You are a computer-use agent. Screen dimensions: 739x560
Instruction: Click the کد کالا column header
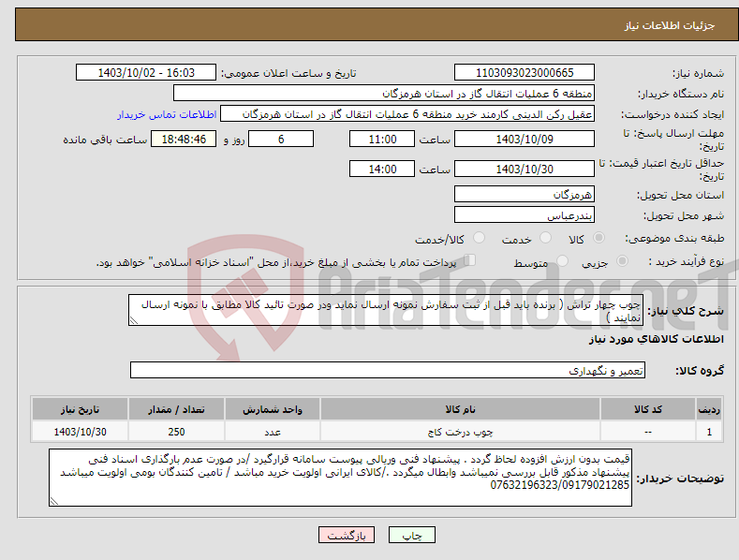pos(648,409)
